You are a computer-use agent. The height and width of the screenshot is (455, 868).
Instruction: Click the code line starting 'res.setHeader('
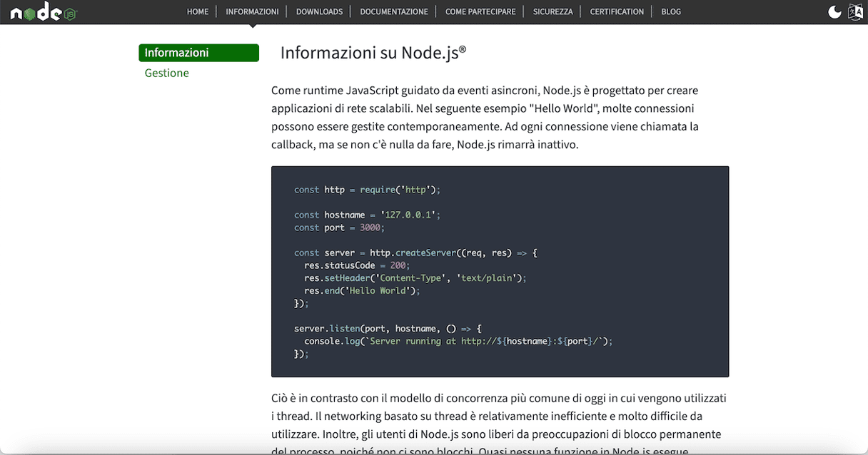pyautogui.click(x=415, y=278)
